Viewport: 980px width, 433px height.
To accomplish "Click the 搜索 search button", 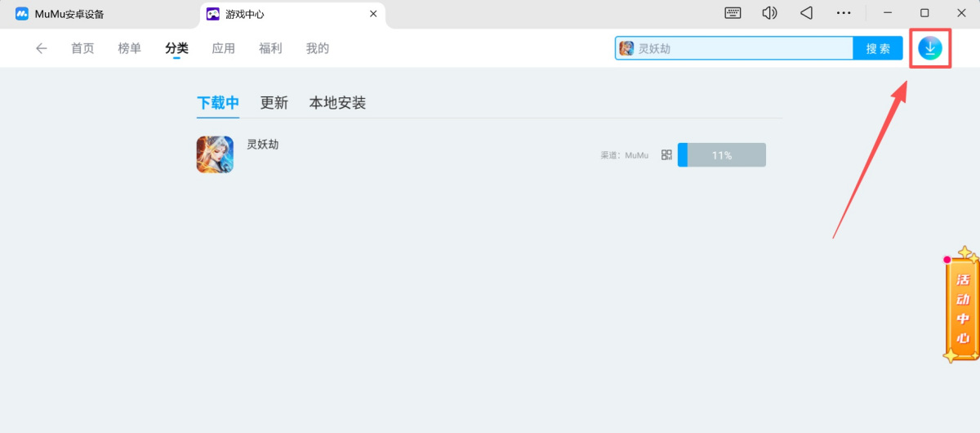I will [x=878, y=48].
